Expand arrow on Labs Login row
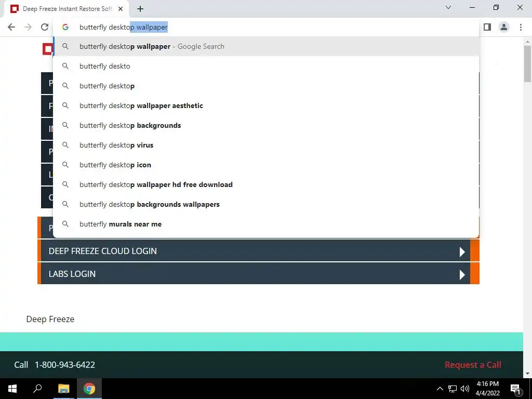 462,274
